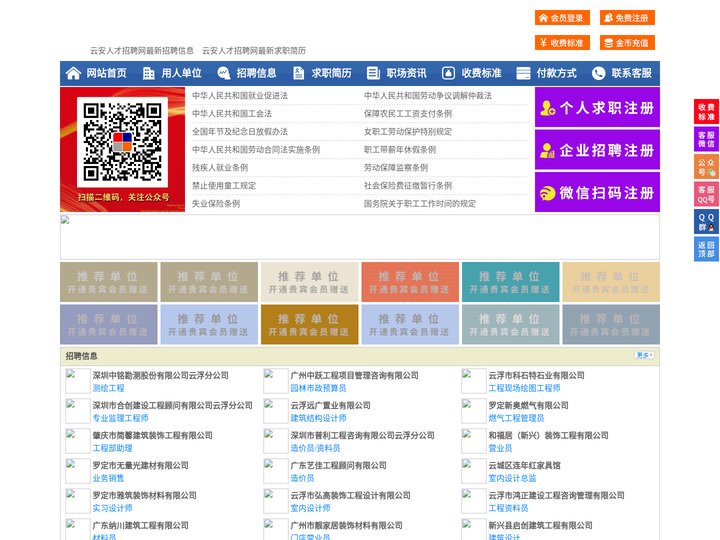Click 返回顶部 back-to-top sidebar icon
Viewport: 720px width, 540px height.
pos(706,249)
